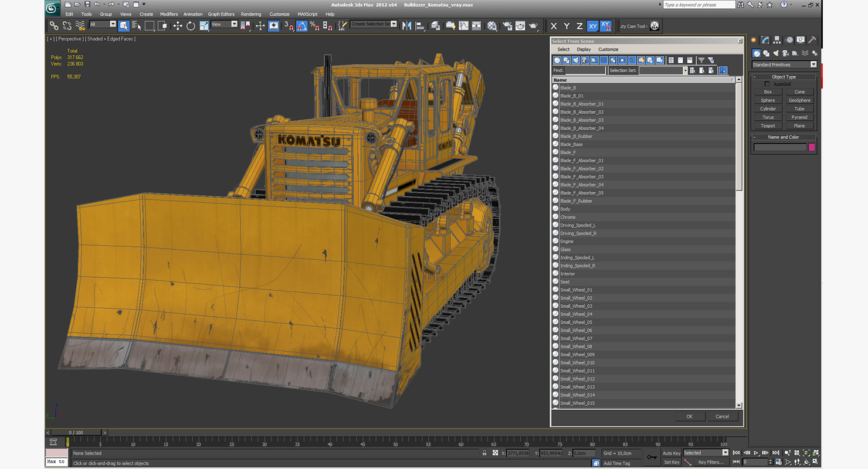Open the Selection Set dropdown in dialog
The width and height of the screenshot is (868, 469).
[x=663, y=70]
